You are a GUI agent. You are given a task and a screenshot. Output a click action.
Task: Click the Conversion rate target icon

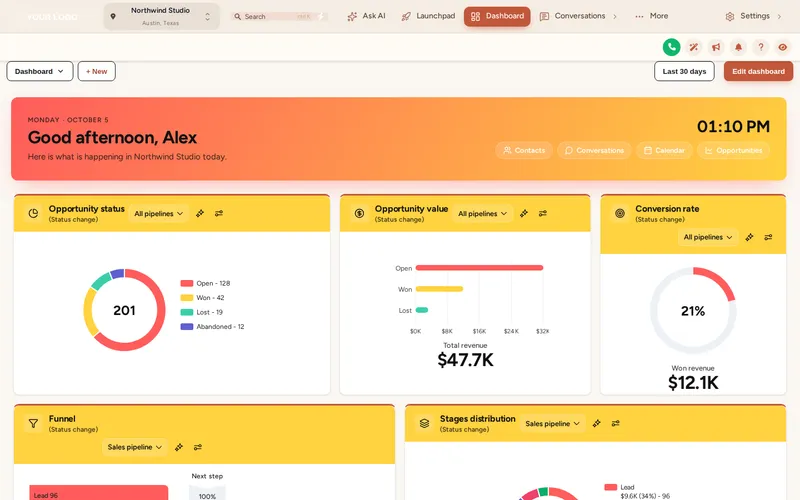[620, 213]
